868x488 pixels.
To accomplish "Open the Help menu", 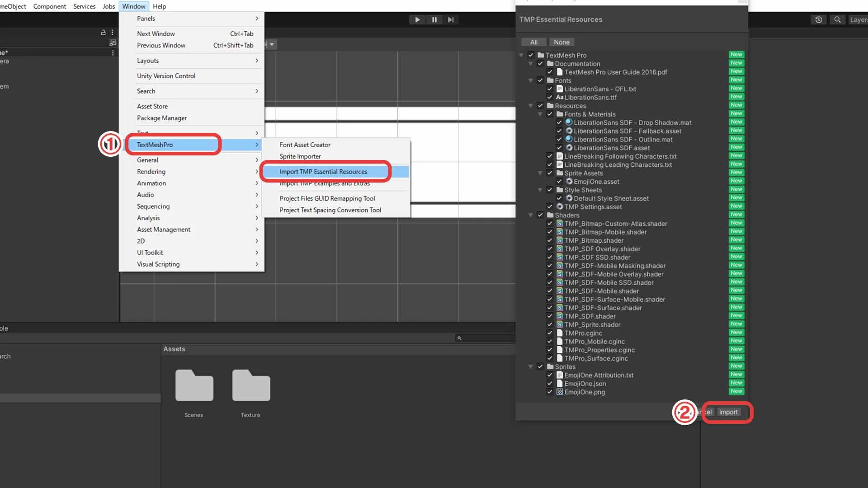I will [x=159, y=6].
